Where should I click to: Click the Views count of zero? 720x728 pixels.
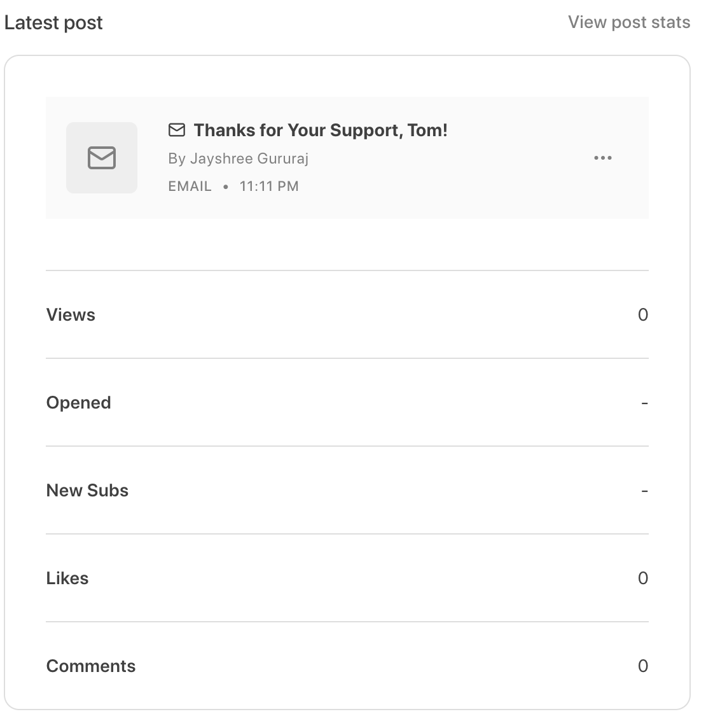point(643,314)
